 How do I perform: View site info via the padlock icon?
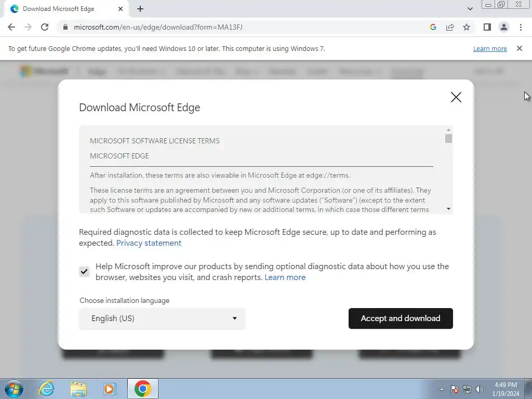tap(65, 27)
